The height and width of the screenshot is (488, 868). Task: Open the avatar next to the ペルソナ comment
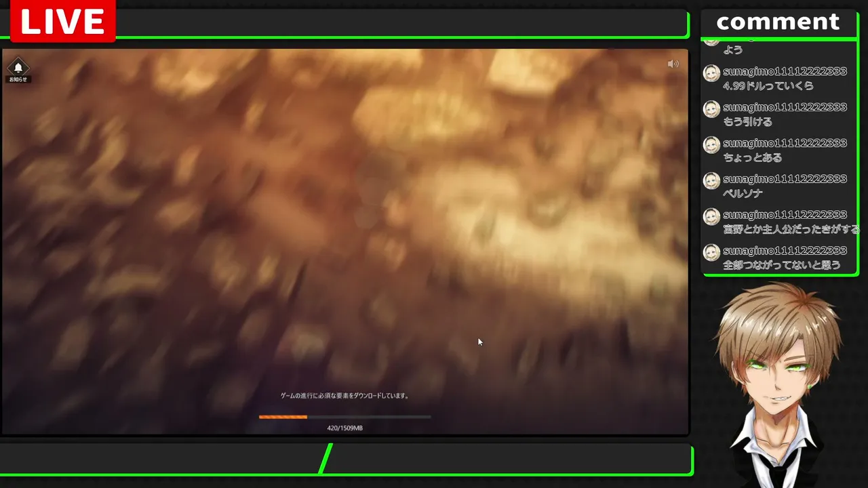711,181
